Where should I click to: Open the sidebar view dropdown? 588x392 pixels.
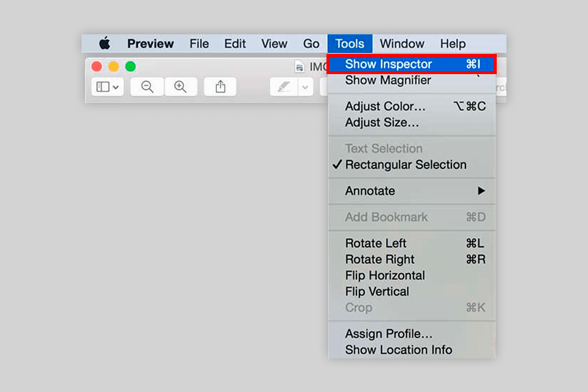pyautogui.click(x=108, y=87)
